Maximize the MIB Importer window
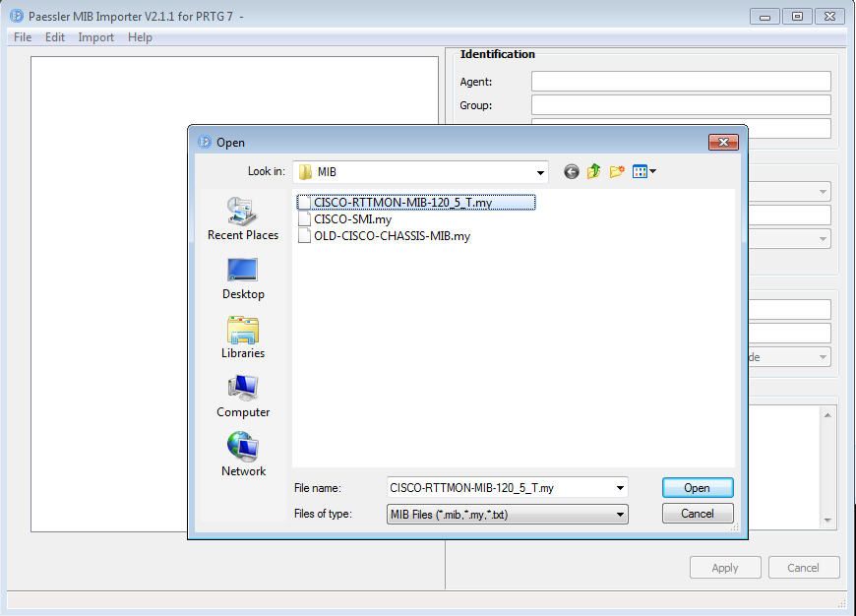This screenshot has width=856, height=616. coord(797,17)
